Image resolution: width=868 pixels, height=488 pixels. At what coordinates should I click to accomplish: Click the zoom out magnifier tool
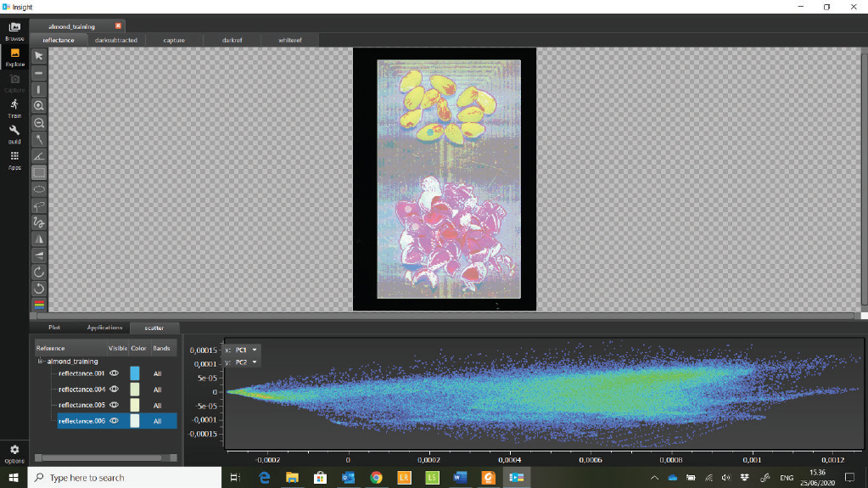tap(39, 122)
